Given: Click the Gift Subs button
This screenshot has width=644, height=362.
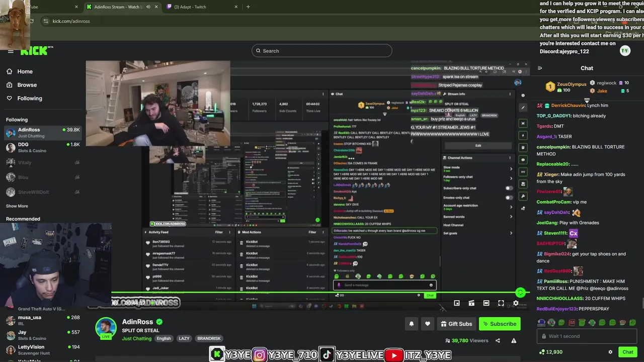Looking at the screenshot, I should pos(456,324).
